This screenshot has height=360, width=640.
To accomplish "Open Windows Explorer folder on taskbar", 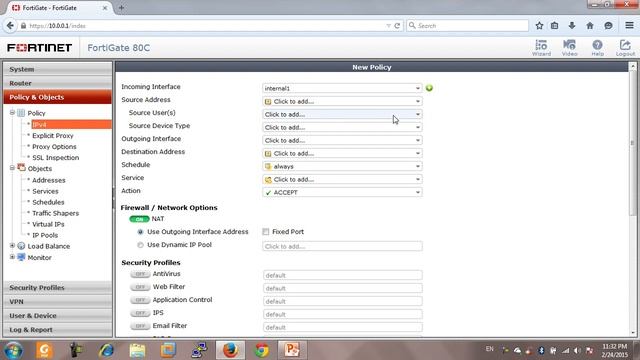I will (137, 350).
